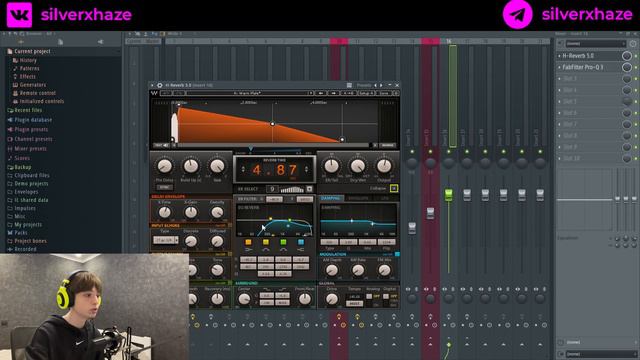Open the Telegram silverxhaze logo
Image resolution: width=640 pixels, height=360 pixels.
pos(517,15)
